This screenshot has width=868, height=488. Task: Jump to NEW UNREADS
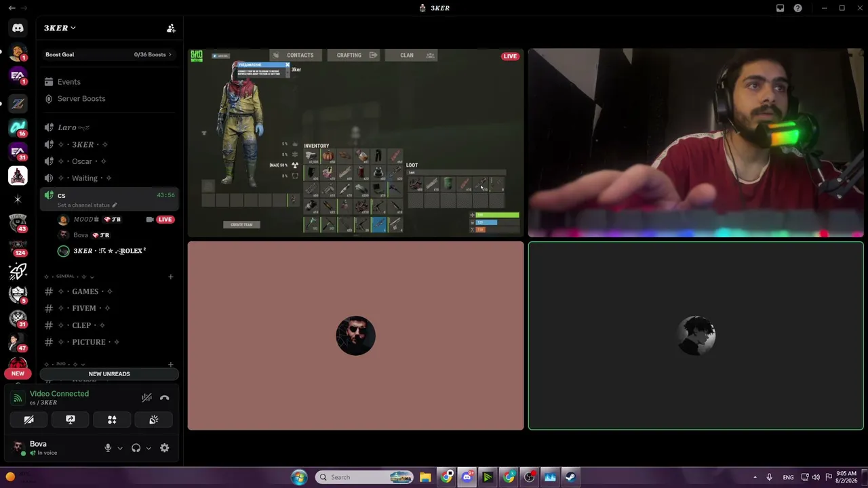(x=109, y=374)
